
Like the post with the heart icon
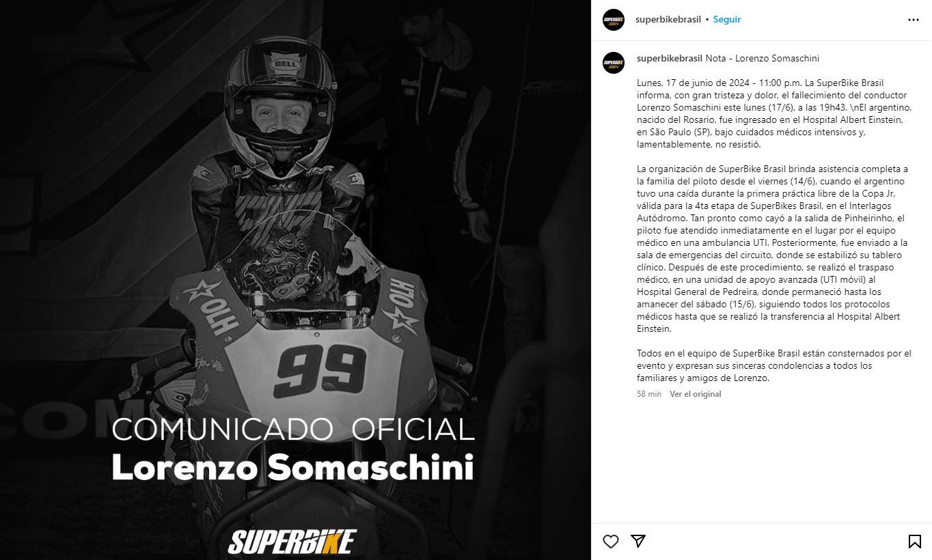pyautogui.click(x=611, y=542)
